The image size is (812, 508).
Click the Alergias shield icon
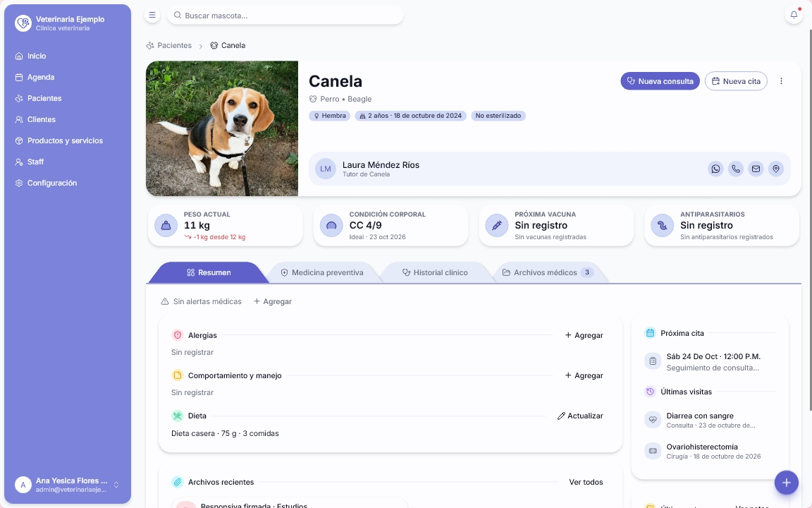[x=177, y=335]
